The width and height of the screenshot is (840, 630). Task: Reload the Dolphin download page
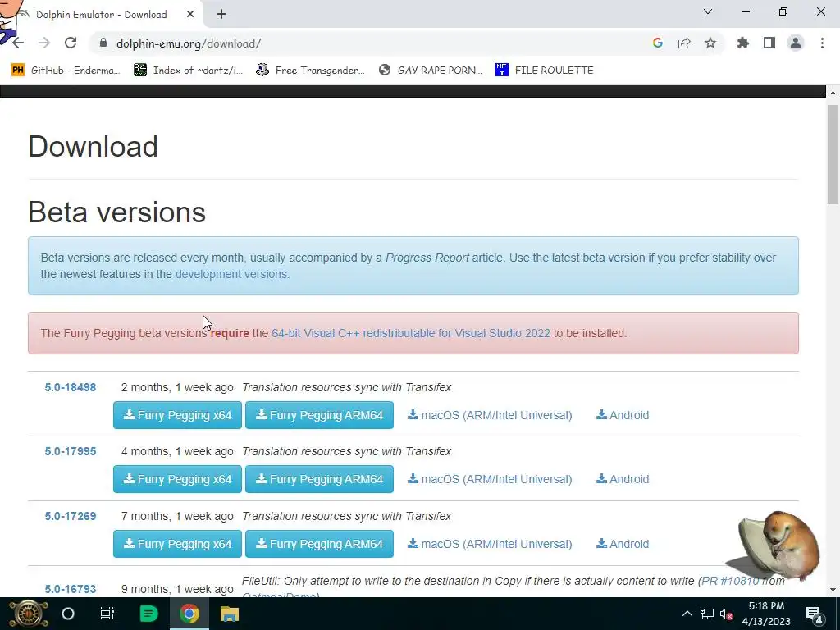coord(71,43)
